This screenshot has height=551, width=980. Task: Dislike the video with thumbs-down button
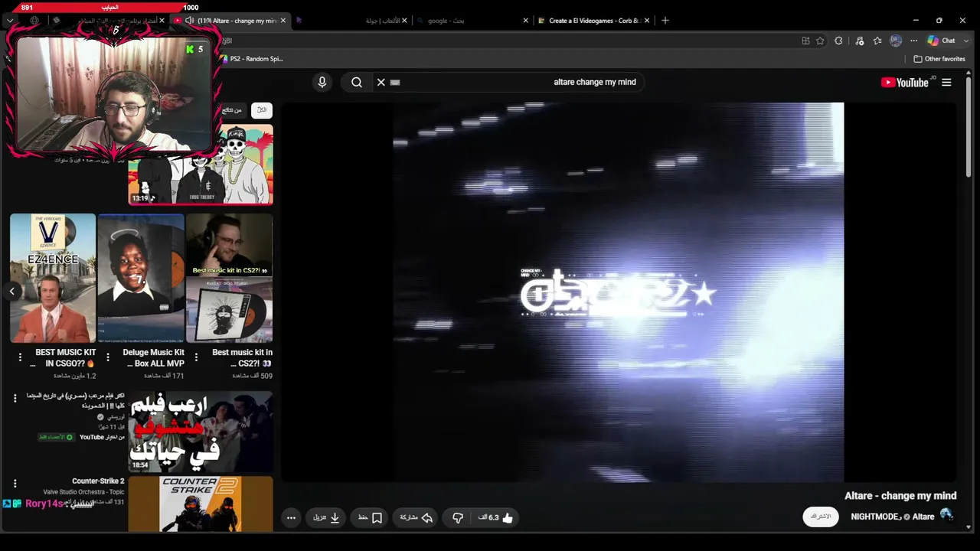[x=458, y=518]
